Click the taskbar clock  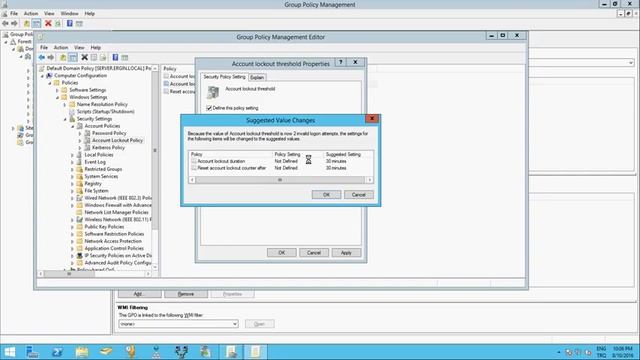(x=622, y=352)
